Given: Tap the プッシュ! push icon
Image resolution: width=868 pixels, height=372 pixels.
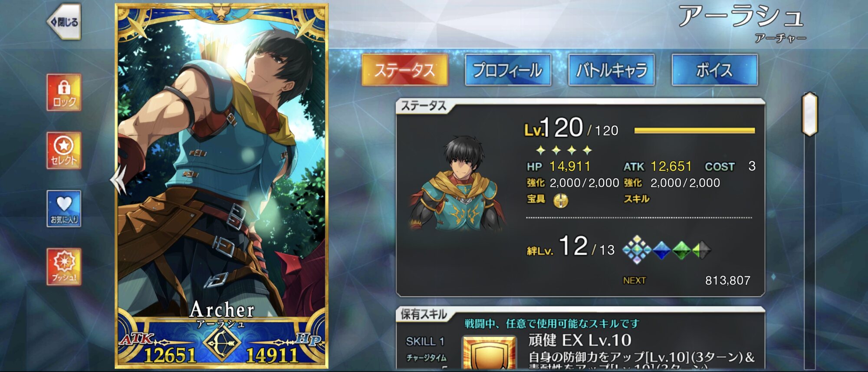Looking at the screenshot, I should click(x=64, y=267).
